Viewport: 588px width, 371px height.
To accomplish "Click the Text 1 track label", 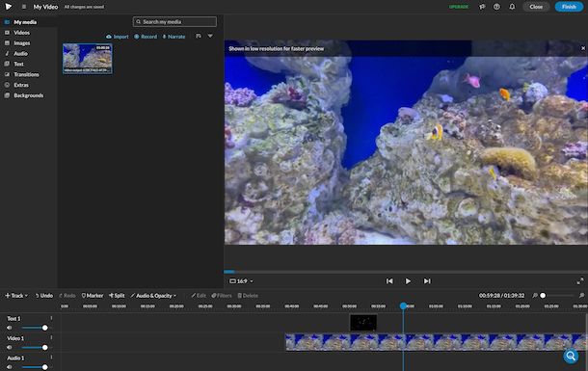I will (x=14, y=319).
